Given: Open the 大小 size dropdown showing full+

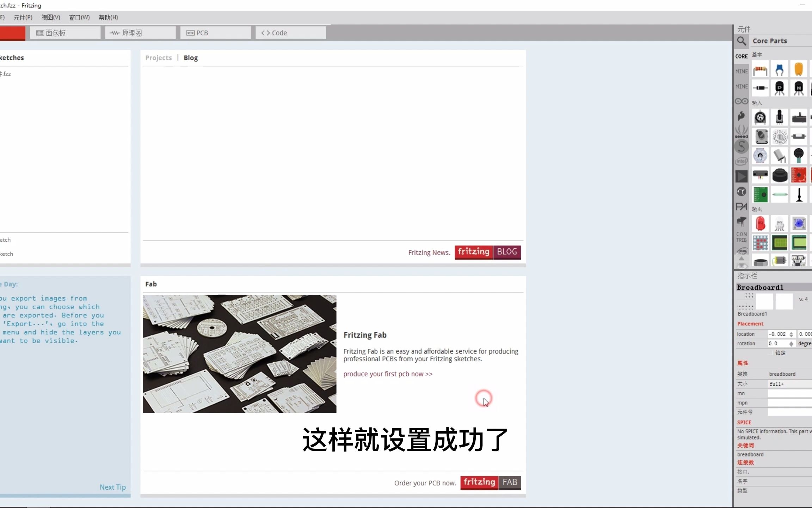Looking at the screenshot, I should point(790,384).
